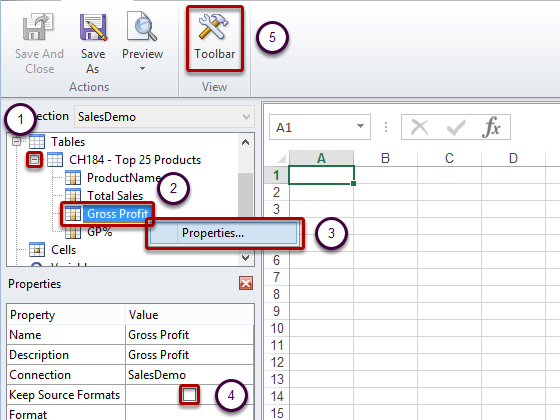Open the Preview dropdown arrow

click(x=142, y=68)
